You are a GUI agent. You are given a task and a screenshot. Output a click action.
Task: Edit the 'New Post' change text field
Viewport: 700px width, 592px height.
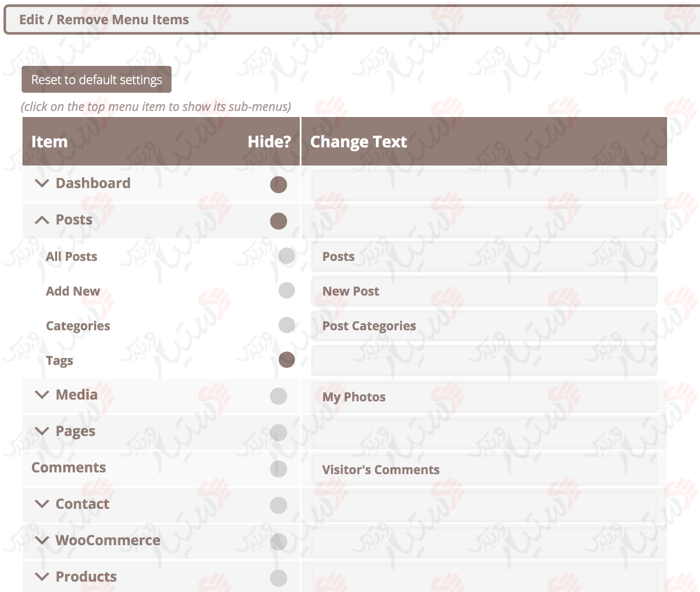[x=484, y=291]
